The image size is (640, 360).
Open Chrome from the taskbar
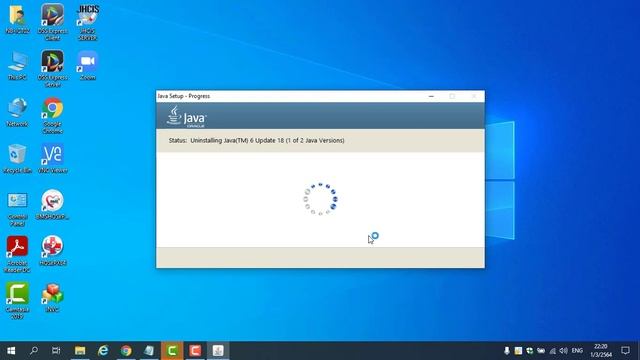click(126, 351)
